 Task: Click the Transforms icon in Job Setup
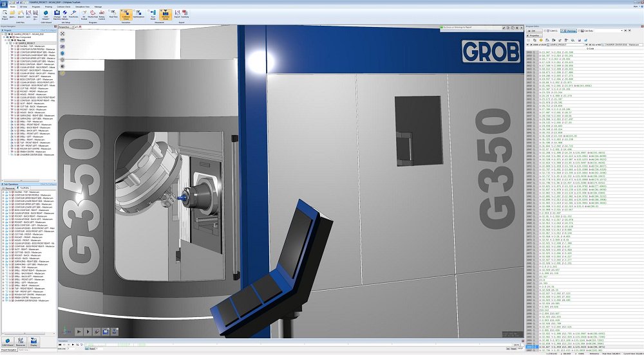tap(73, 14)
